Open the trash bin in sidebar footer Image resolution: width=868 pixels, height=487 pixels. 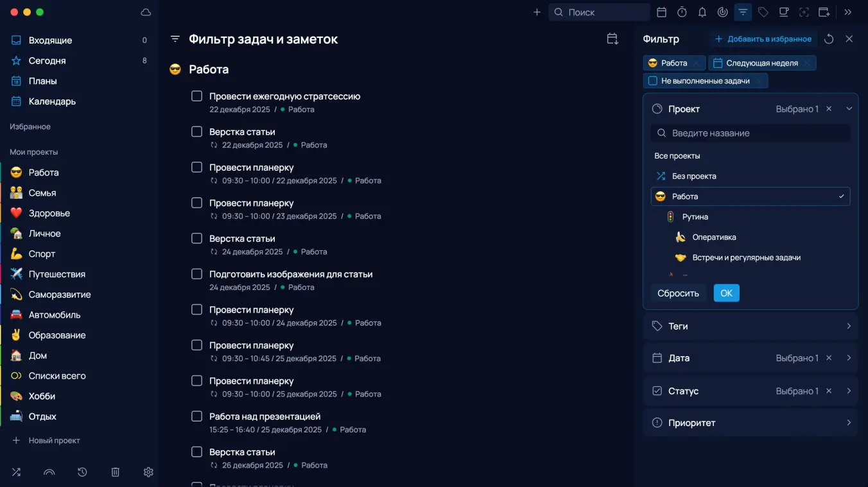(x=116, y=472)
